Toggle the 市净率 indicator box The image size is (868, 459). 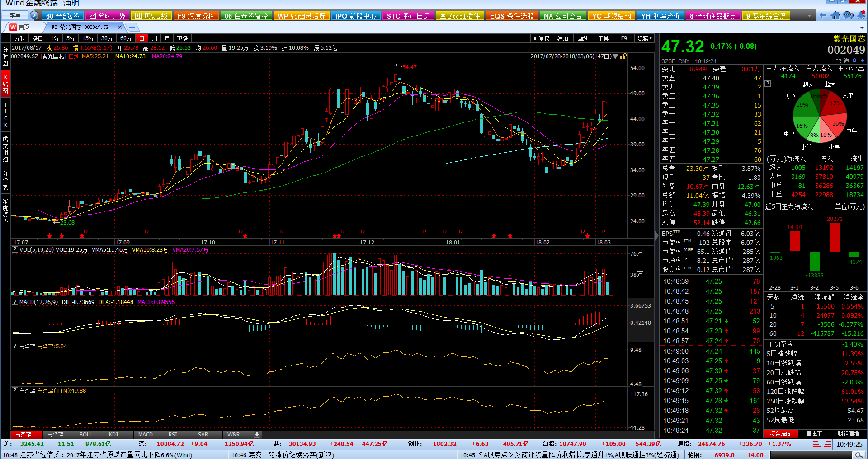coord(14,346)
